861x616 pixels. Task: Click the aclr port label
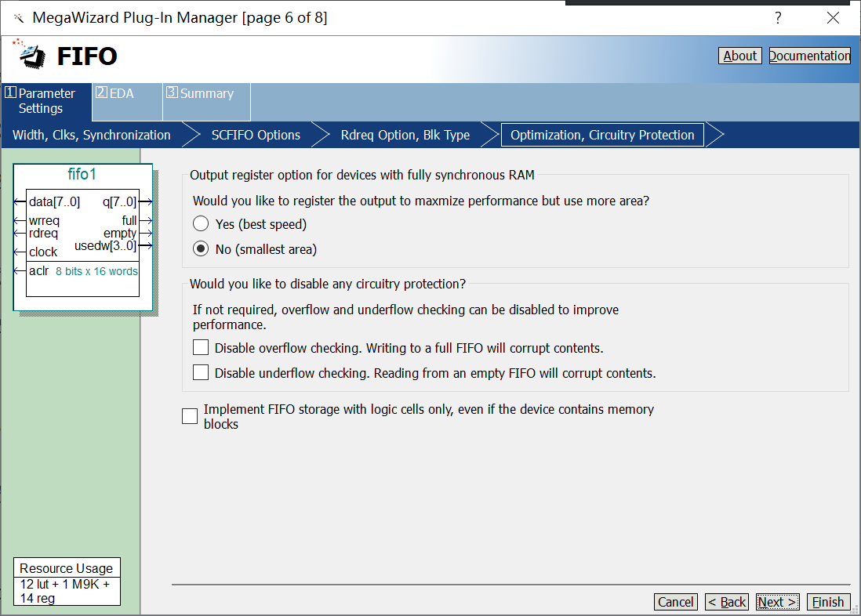[x=39, y=270]
